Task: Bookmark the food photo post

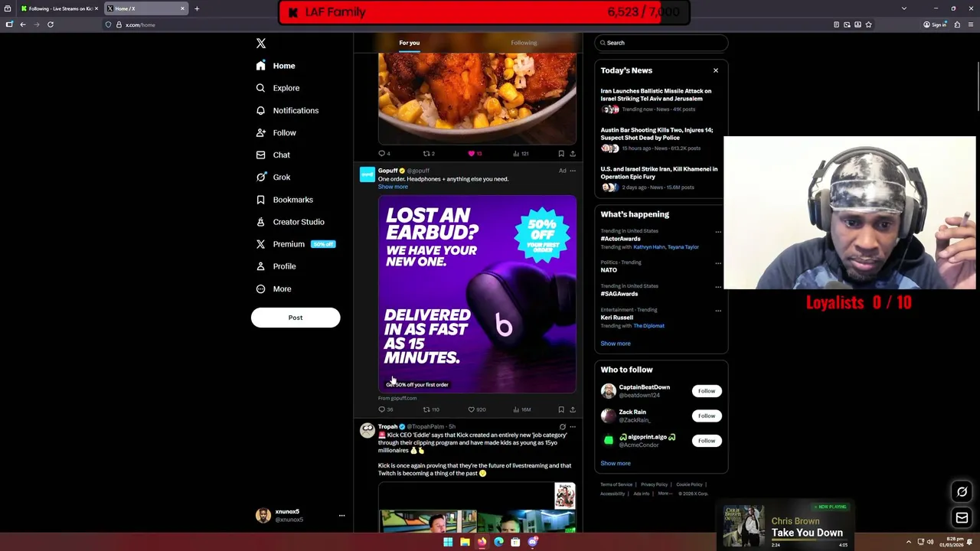Action: coord(561,153)
